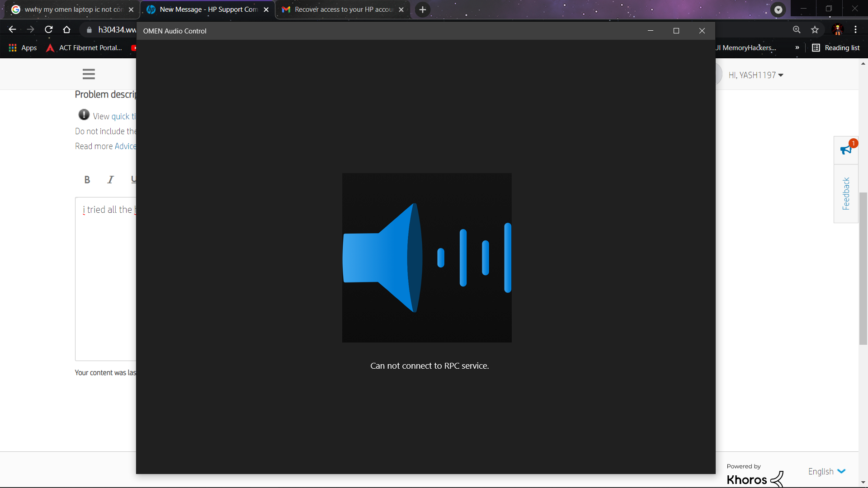Viewport: 868px width, 488px height.
Task: Toggle bold formatting in message editor
Action: 87,180
